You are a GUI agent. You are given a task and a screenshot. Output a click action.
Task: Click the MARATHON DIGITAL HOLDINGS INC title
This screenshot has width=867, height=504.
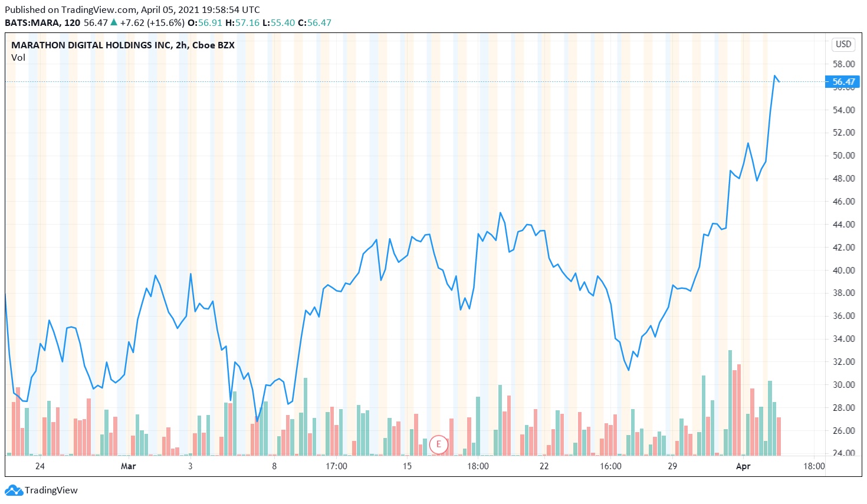click(x=91, y=45)
